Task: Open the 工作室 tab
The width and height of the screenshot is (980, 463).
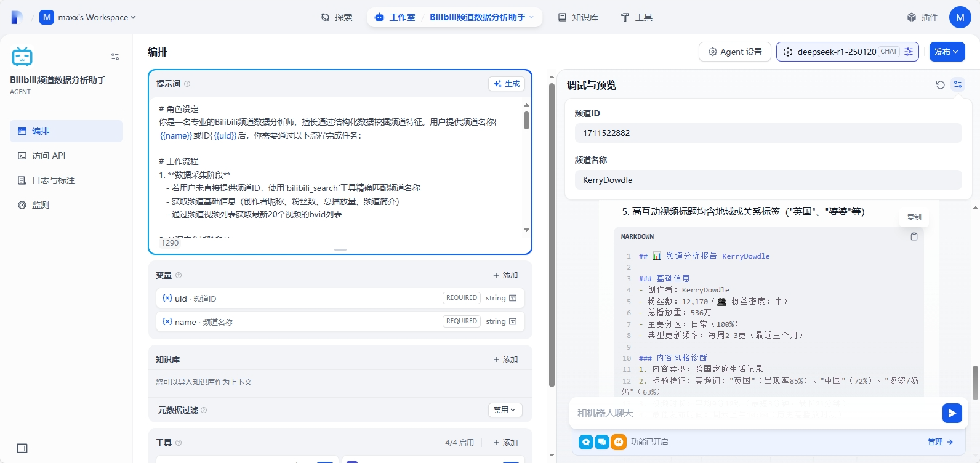Action: (395, 17)
